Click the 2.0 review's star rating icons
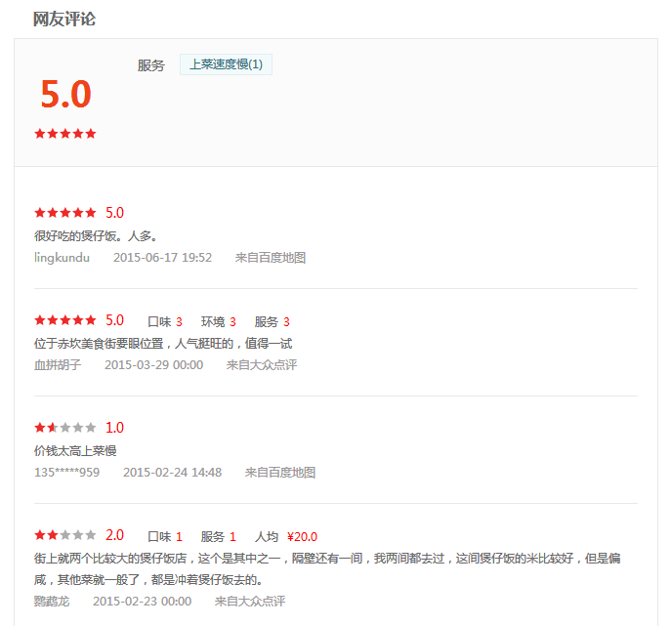 click(65, 535)
